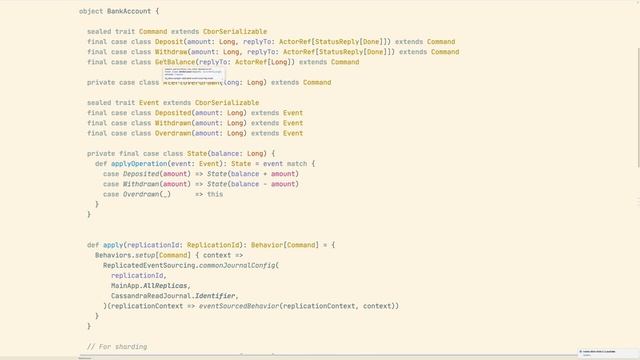
Task: Click the 'this' keyword in Overdrawn case
Action: 215,194
